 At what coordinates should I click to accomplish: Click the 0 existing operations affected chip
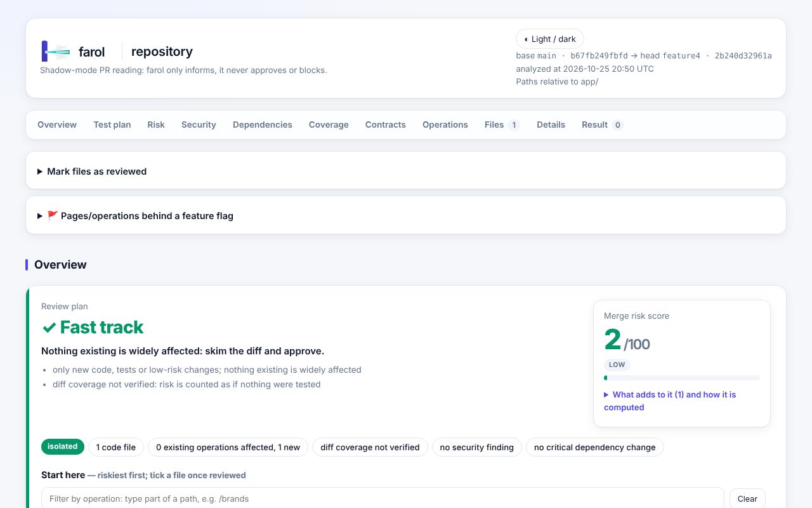point(228,447)
